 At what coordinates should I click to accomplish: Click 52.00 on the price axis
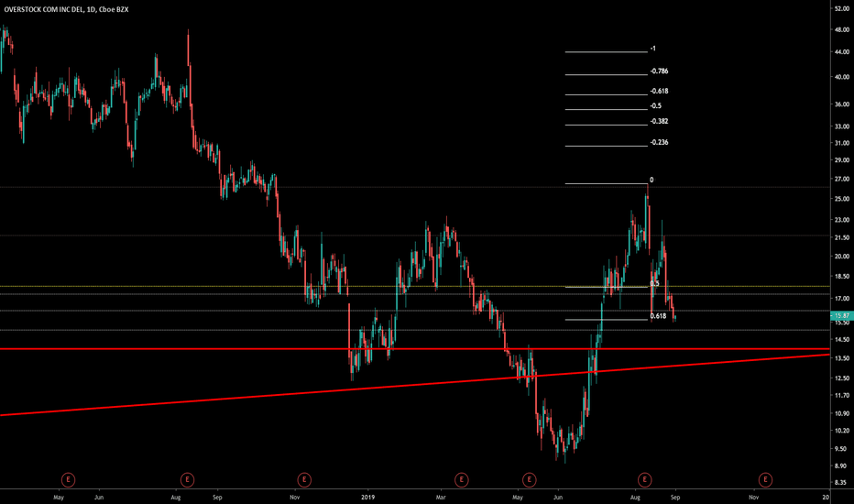842,9
